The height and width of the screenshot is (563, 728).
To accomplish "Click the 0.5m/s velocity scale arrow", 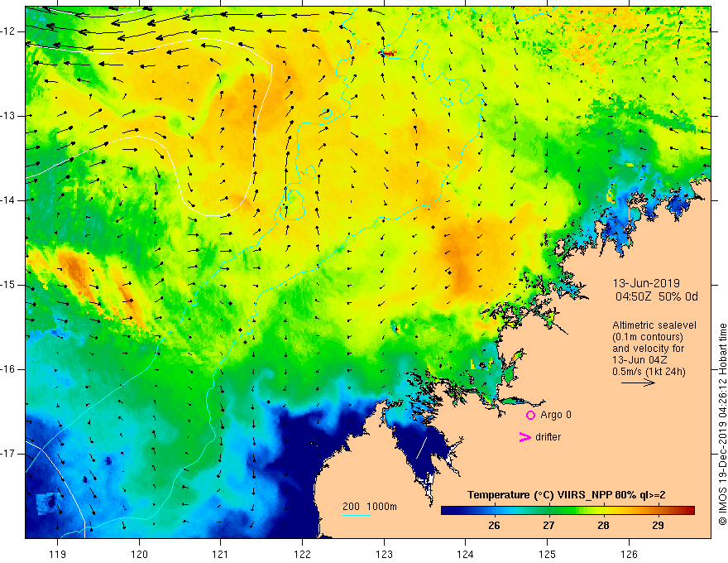I will click(x=638, y=383).
